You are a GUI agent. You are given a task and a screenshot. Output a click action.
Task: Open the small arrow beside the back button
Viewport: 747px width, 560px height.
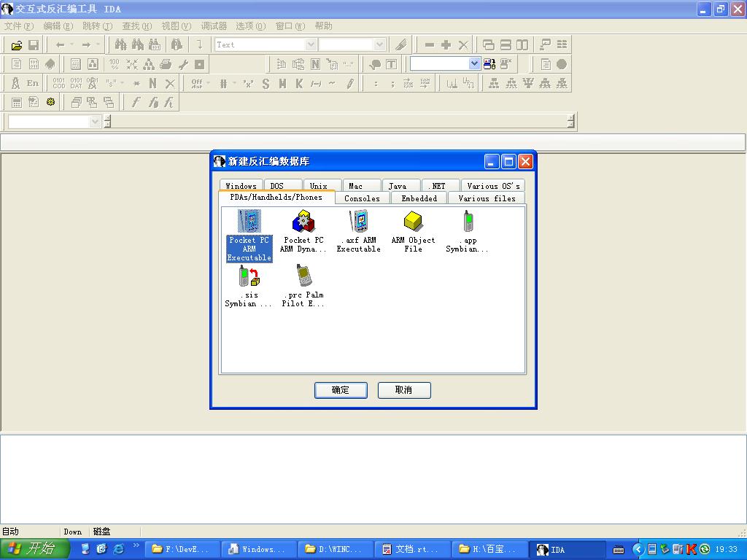[x=72, y=45]
